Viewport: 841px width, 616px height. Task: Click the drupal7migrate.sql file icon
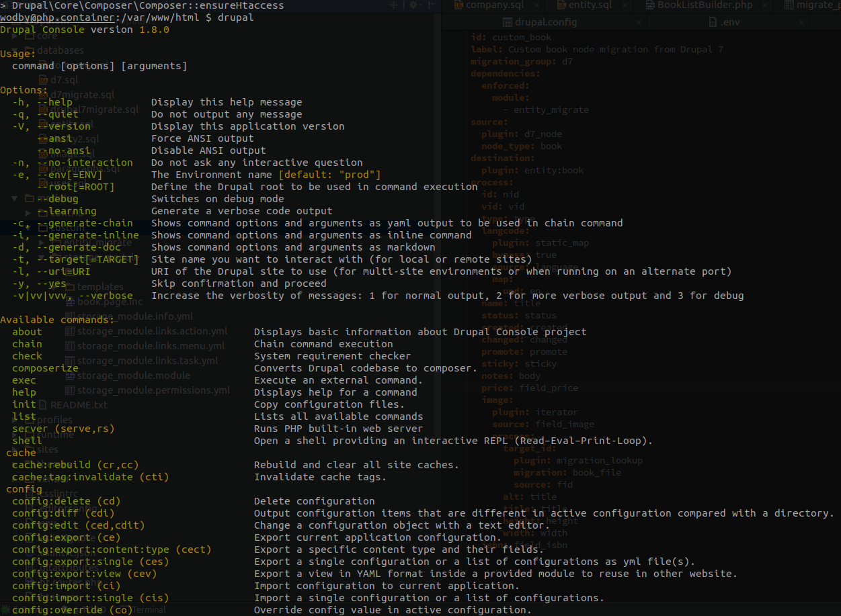point(44,109)
